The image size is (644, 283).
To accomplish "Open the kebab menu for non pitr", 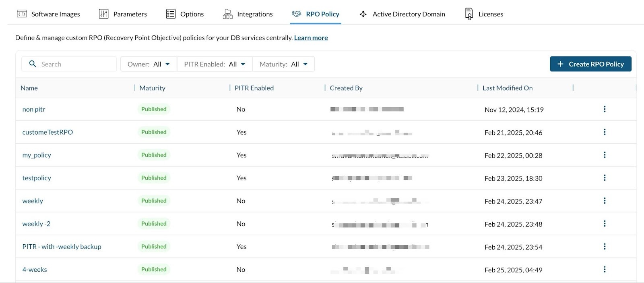I will coord(604,109).
